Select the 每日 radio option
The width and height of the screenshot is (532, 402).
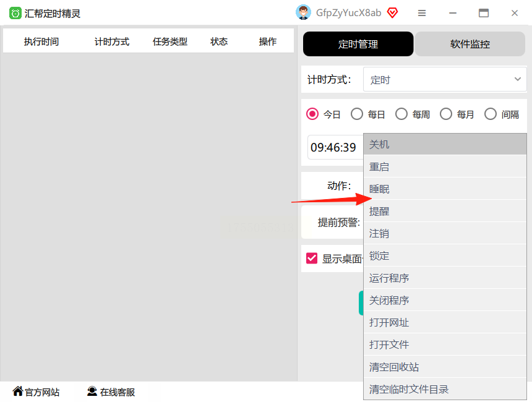point(357,114)
